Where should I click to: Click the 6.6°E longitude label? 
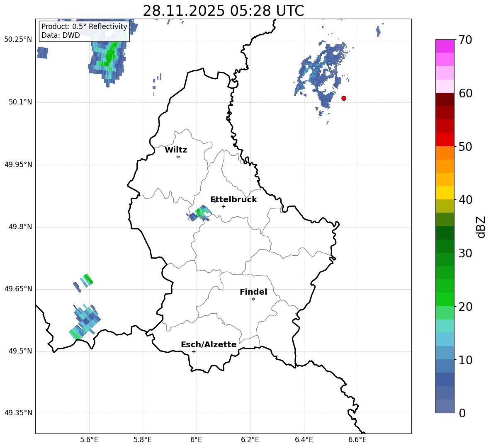tap(357, 440)
